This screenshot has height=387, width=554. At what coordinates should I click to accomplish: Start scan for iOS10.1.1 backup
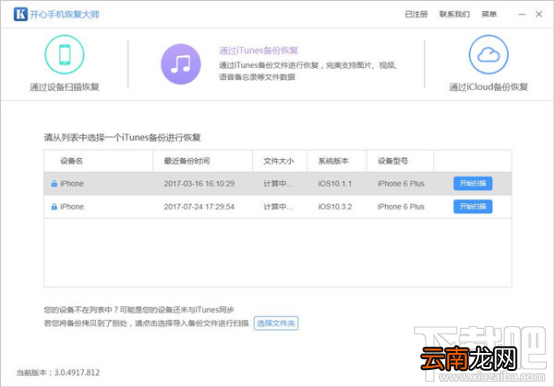(x=473, y=183)
